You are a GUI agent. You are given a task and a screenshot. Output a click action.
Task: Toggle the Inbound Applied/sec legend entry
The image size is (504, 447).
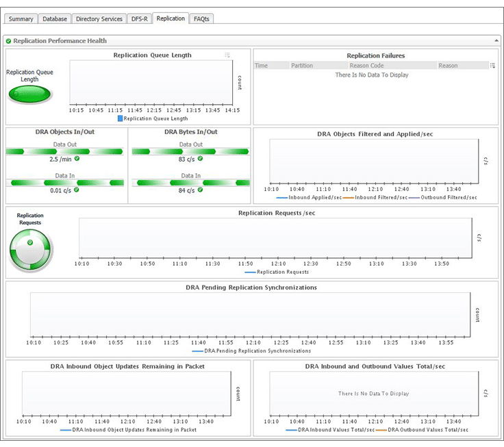(309, 198)
